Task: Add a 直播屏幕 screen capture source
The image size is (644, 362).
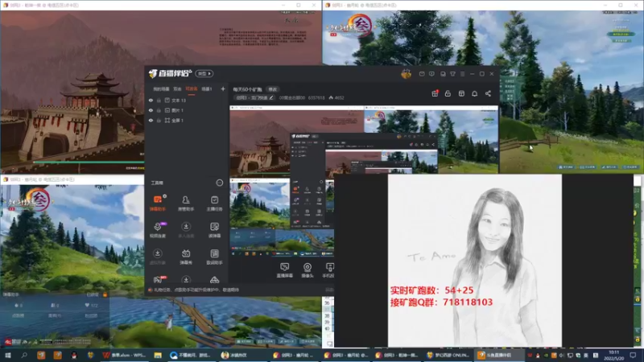Action: tap(285, 270)
